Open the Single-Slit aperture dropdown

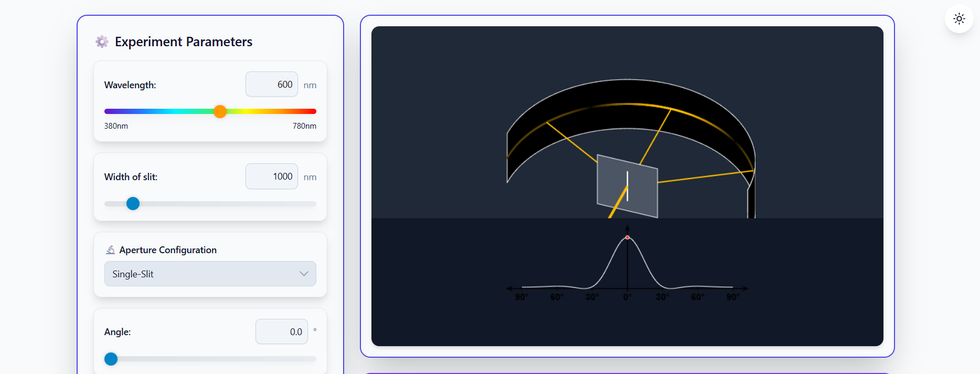point(210,274)
